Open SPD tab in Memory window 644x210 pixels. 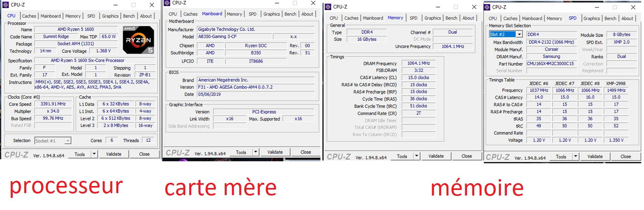(414, 18)
